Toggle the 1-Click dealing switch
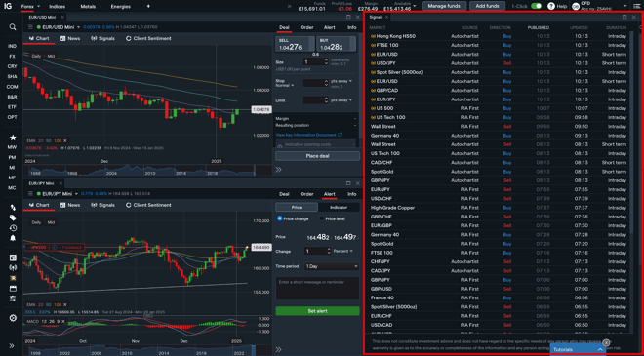Screen dimensions: 644x356 tap(537, 6)
